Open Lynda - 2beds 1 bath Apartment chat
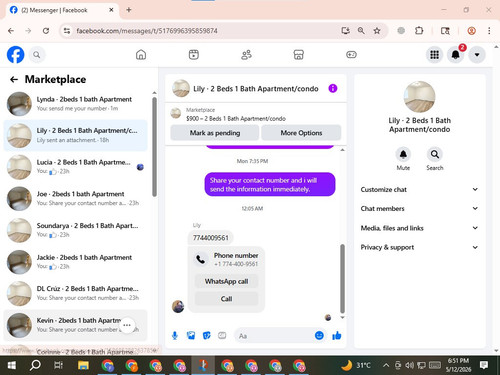The height and width of the screenshot is (375, 500). tap(75, 104)
